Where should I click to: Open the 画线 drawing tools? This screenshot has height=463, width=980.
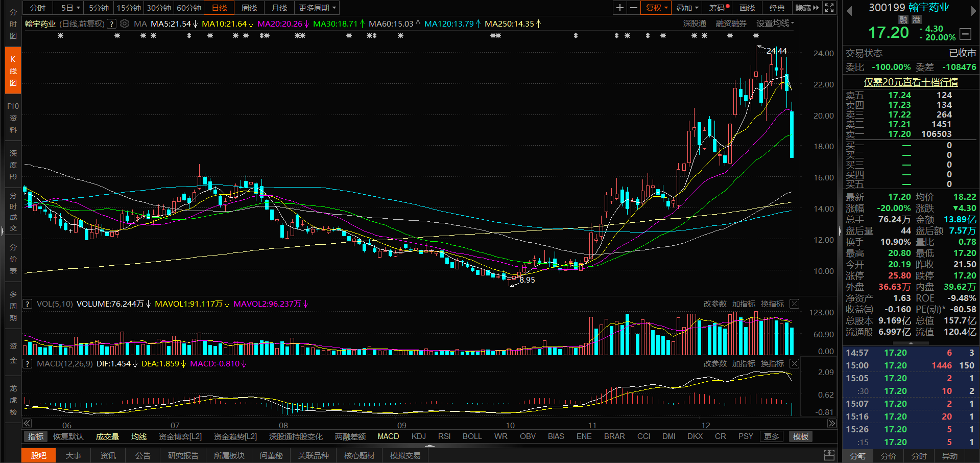(747, 8)
